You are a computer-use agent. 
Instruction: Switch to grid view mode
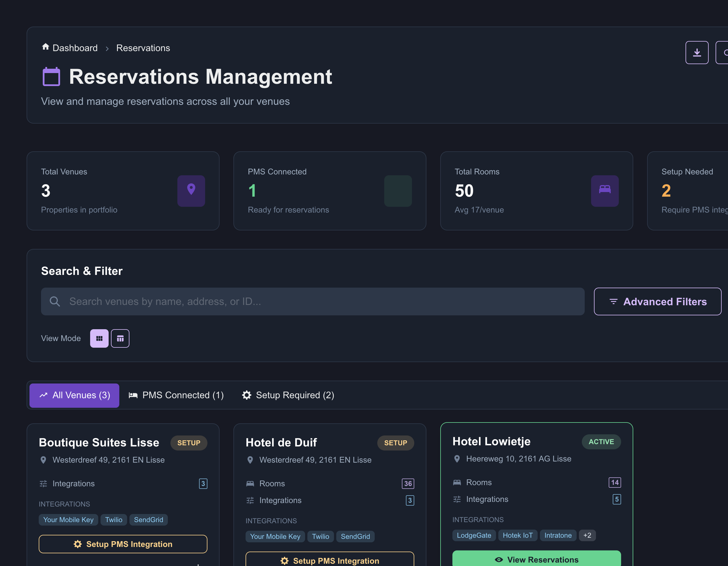[99, 338]
